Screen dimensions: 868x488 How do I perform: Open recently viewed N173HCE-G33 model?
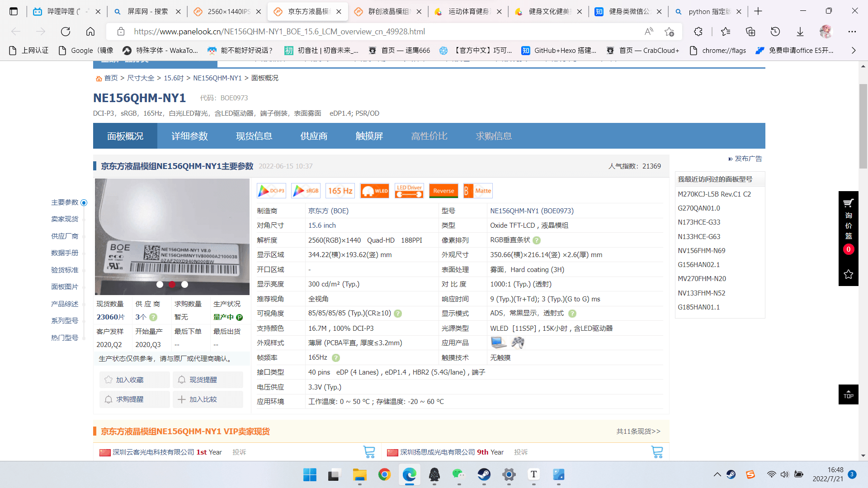click(699, 222)
